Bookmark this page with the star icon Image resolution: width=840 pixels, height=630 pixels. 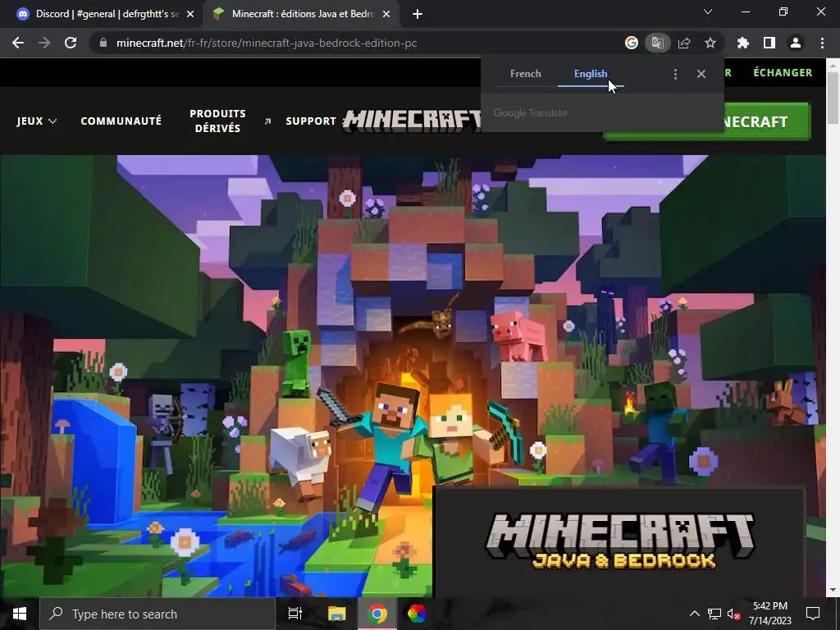point(710,43)
